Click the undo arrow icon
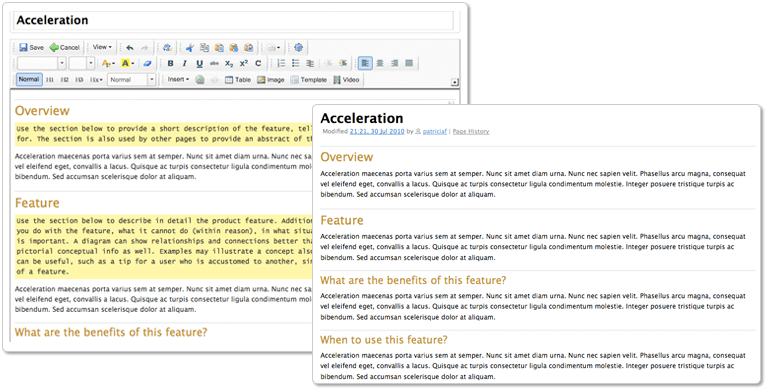Screen dimensions: 766x389 coord(129,47)
